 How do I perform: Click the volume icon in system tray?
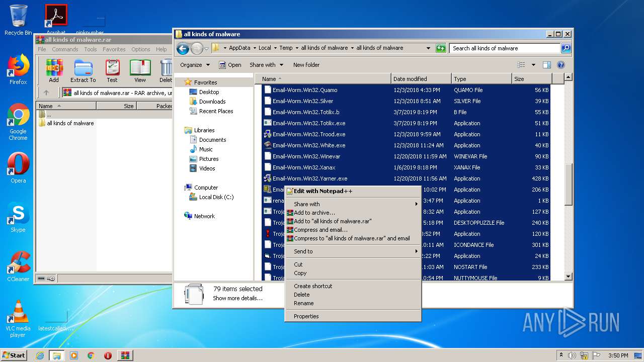(572, 355)
